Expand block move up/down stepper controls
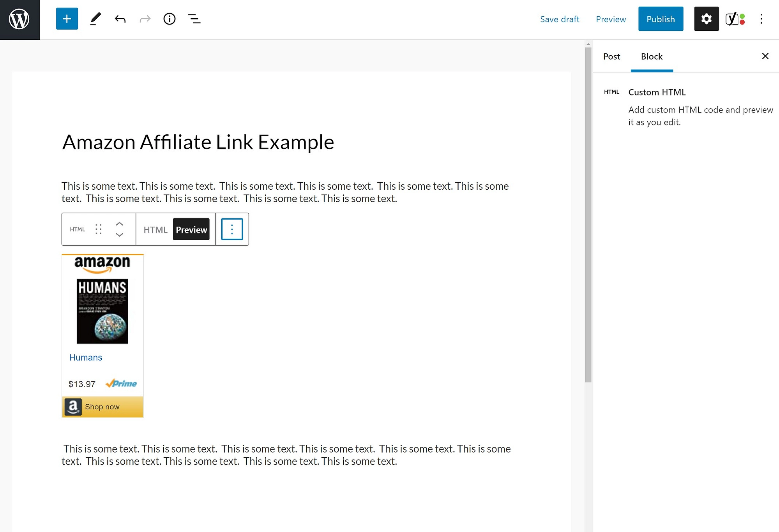 pos(118,229)
